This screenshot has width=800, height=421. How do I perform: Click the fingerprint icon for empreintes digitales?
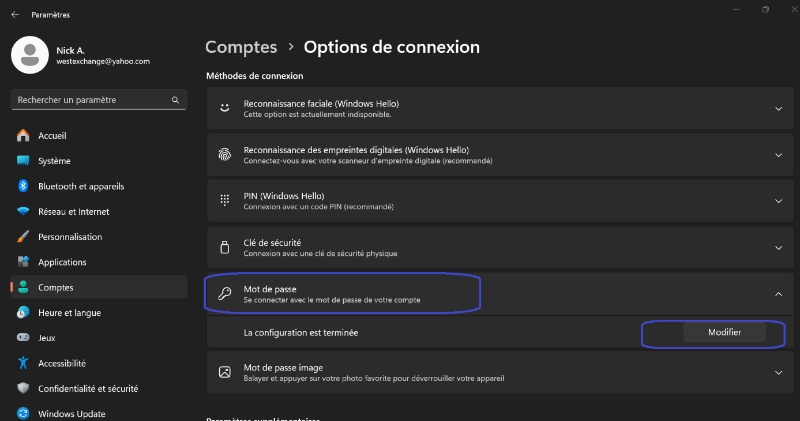tap(225, 155)
